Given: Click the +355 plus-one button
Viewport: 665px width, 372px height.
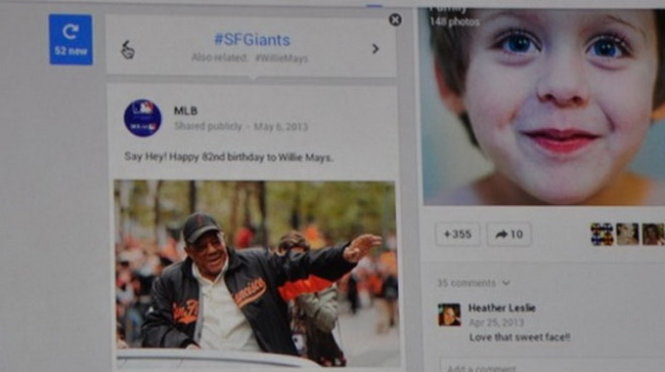Looking at the screenshot, I should point(458,234).
